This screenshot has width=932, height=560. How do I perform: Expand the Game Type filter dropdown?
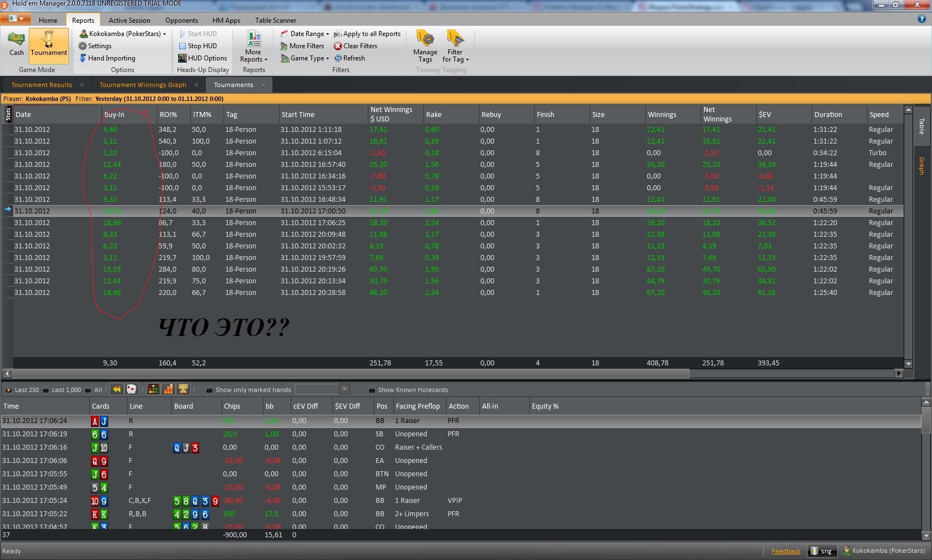[x=305, y=58]
